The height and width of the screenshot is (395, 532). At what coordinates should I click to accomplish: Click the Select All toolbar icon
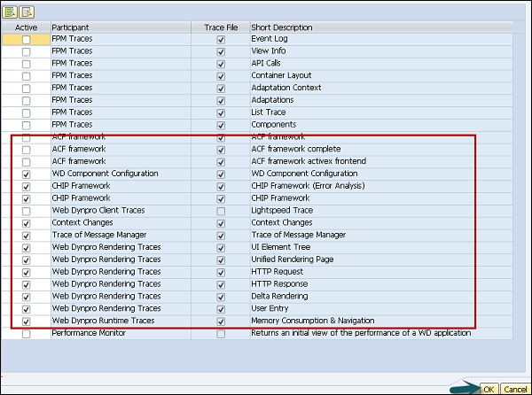(x=10, y=12)
